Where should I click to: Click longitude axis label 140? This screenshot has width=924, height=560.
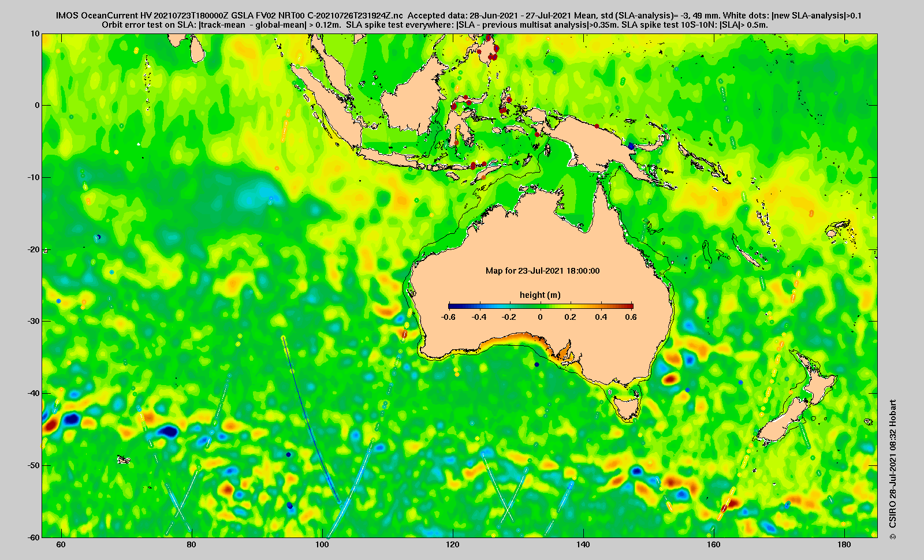583,545
